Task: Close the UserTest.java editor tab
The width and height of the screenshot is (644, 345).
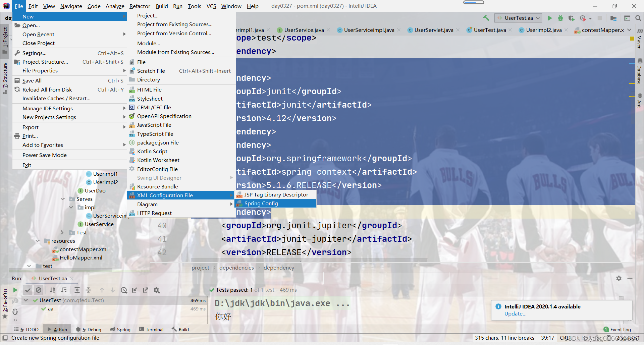Action: pyautogui.click(x=510, y=30)
